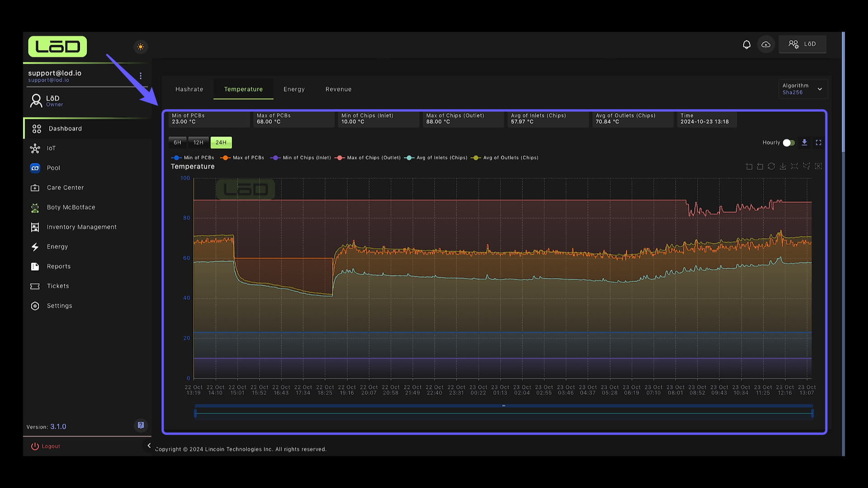This screenshot has height=488, width=868.
Task: Click the right handle of chart zoom slider
Action: (812, 413)
